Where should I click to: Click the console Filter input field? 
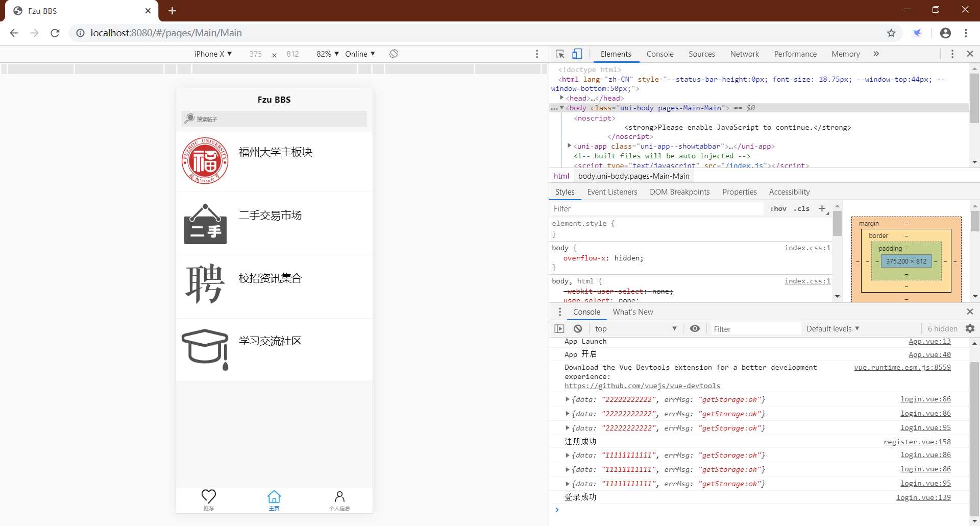click(x=756, y=328)
